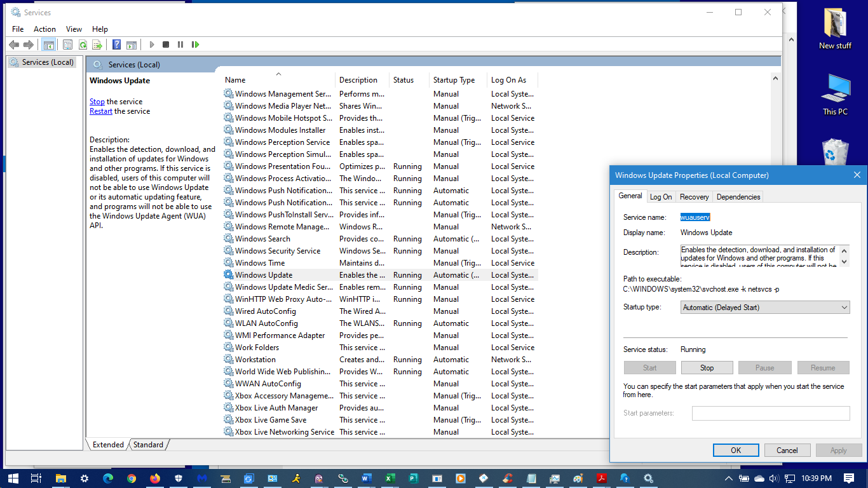The image size is (868, 488).
Task: Click Cancel in Windows Update Properties
Action: pos(787,451)
